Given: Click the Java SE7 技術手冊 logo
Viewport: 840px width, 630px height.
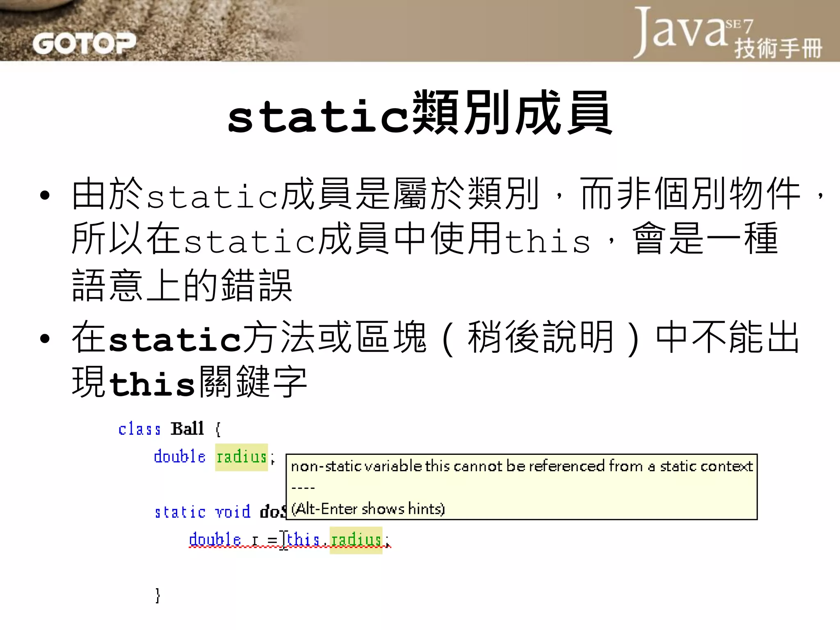Looking at the screenshot, I should [x=728, y=33].
